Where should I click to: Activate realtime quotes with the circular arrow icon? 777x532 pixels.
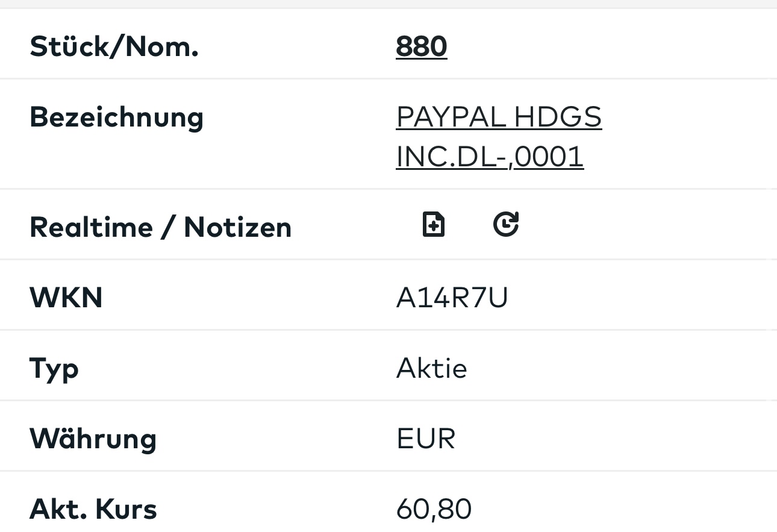[506, 224]
